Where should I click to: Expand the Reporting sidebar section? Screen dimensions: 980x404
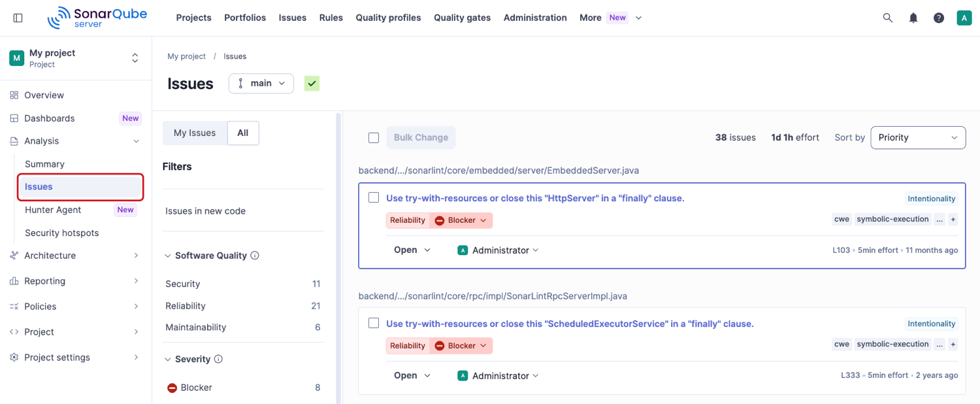pos(136,281)
